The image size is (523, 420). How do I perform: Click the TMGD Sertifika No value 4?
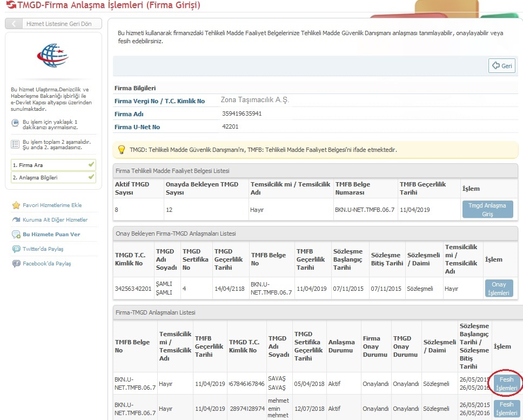[x=184, y=289]
